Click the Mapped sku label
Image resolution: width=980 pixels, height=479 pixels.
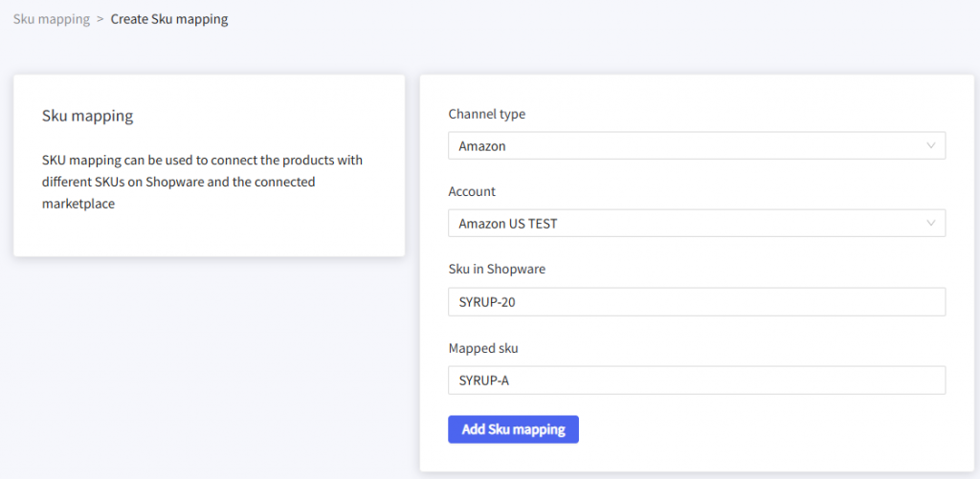[x=483, y=348]
